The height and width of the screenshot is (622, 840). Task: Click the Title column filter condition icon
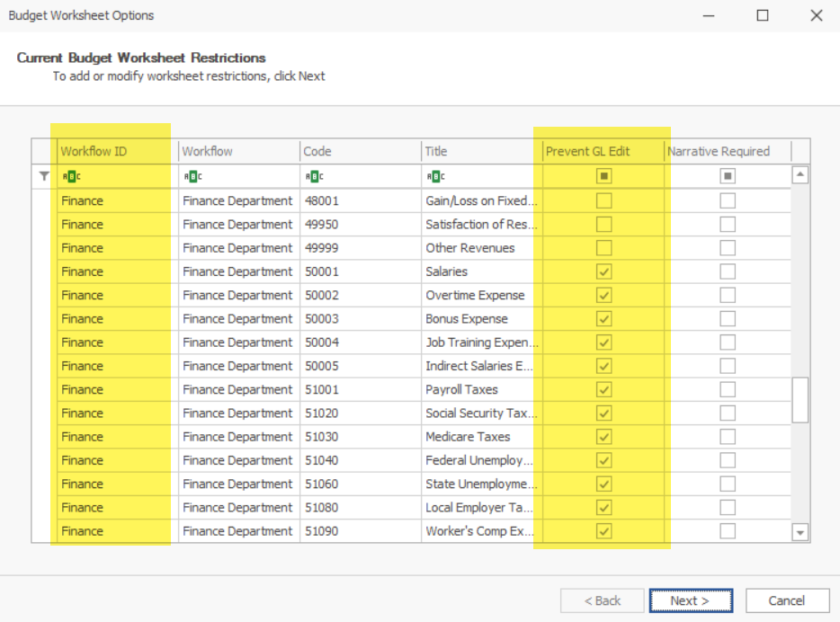[435, 176]
